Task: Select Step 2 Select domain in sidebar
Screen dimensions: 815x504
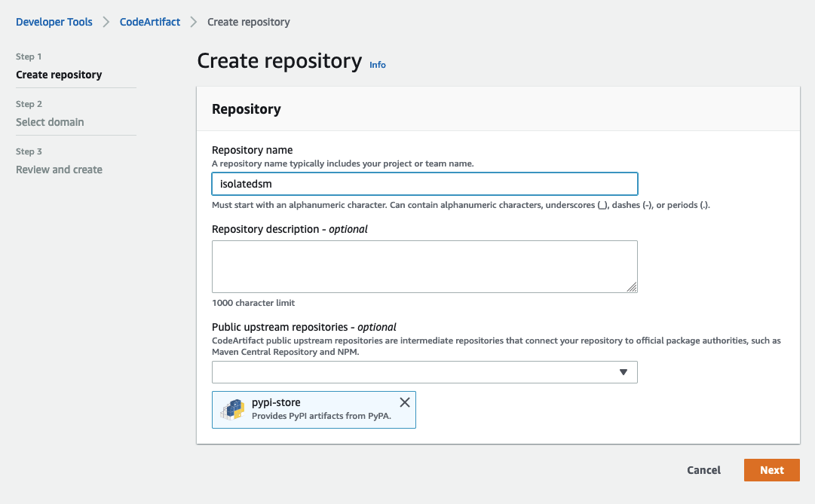Action: pos(50,122)
